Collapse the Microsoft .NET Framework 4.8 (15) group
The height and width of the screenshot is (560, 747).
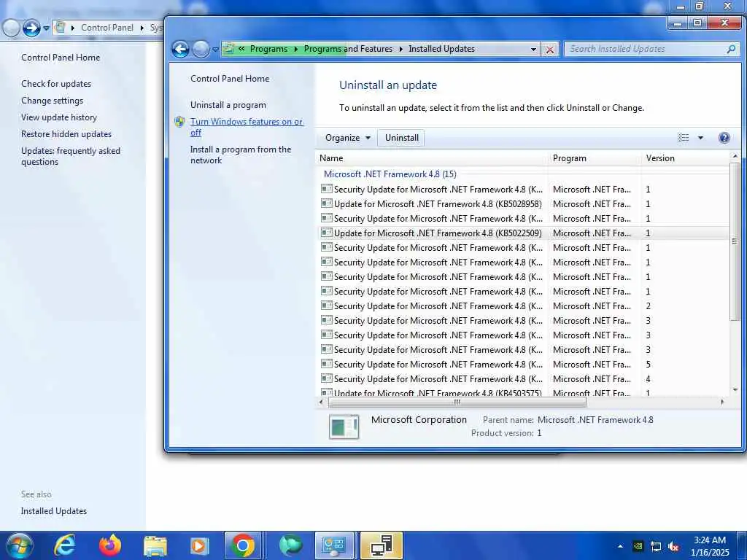point(390,174)
